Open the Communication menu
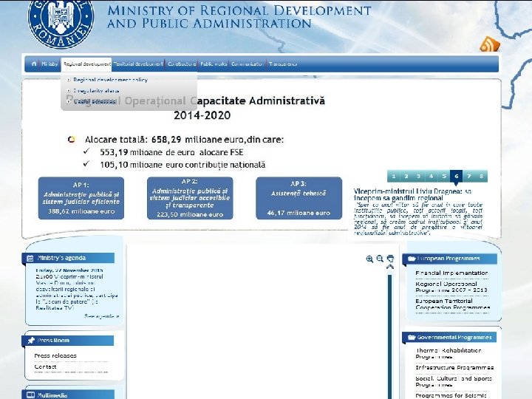Image resolution: width=532 pixels, height=399 pixels. coord(248,64)
